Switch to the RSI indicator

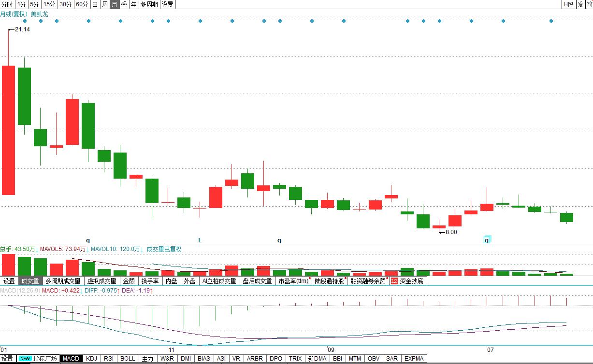point(109,359)
